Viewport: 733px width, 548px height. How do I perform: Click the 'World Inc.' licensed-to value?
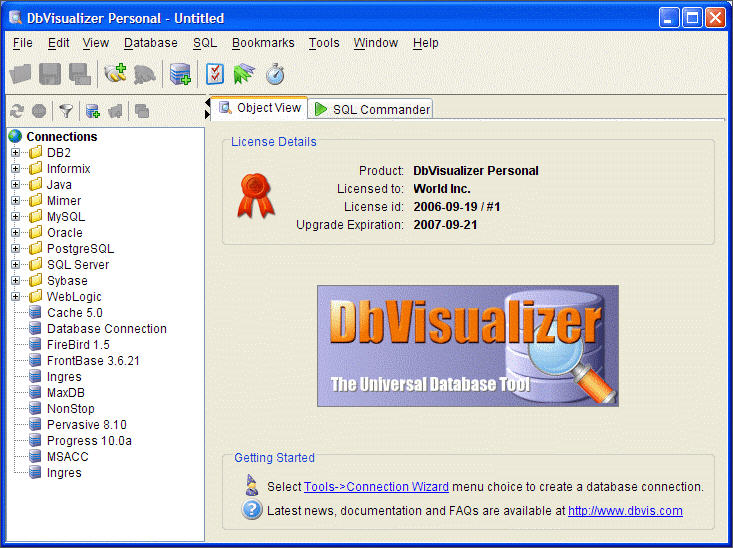click(x=442, y=189)
